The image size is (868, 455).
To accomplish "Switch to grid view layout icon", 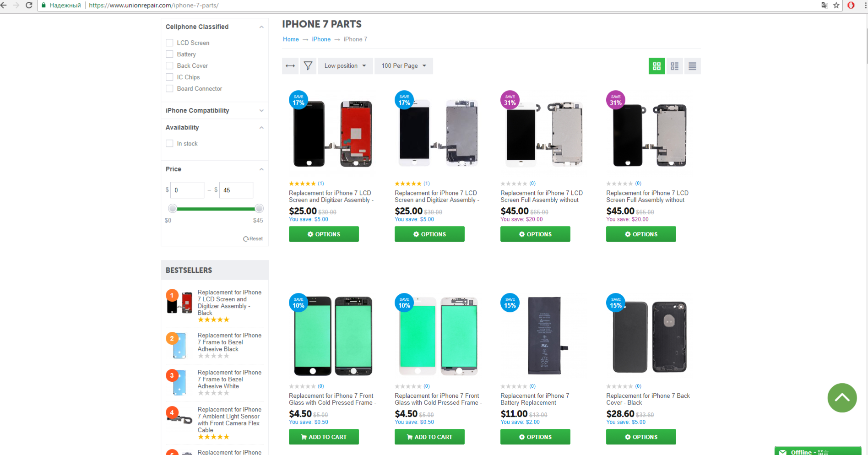I will tap(656, 66).
